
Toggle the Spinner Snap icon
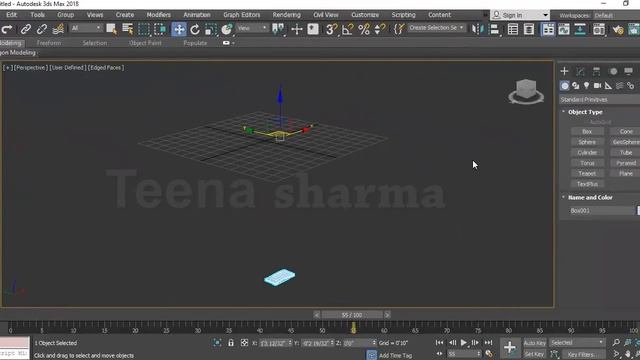(380, 29)
